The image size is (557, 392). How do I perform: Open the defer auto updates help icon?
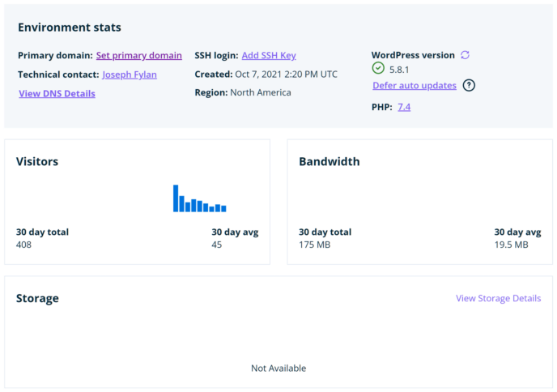point(469,85)
